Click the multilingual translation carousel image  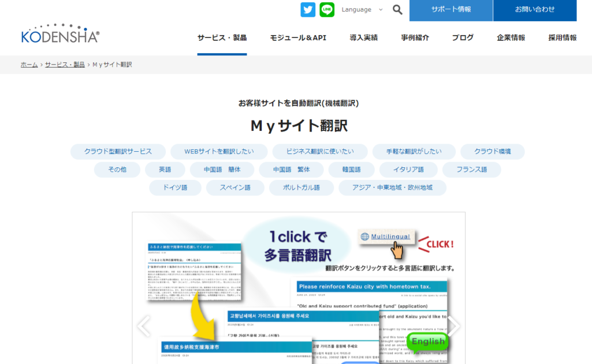298,288
